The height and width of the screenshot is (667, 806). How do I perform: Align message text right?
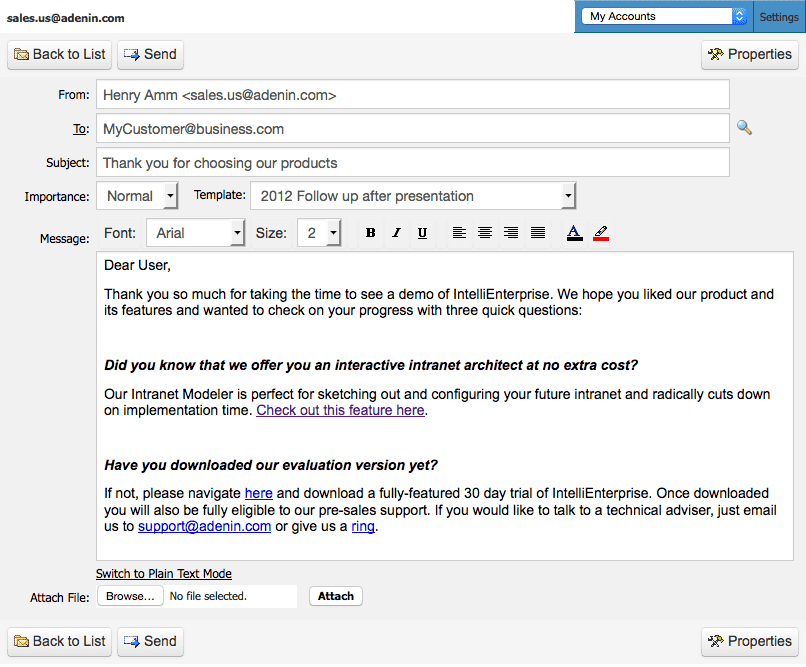tap(511, 233)
